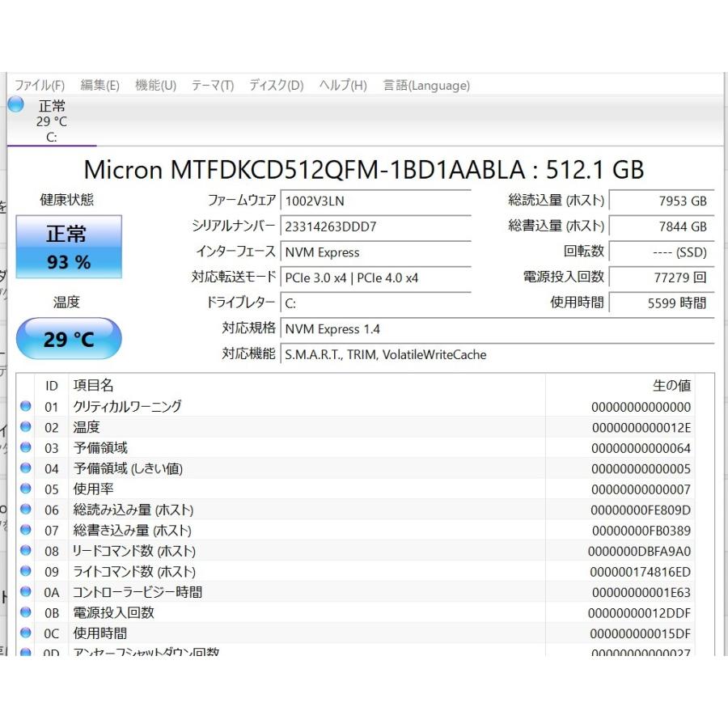
Task: Click power on count value 77279 回
Action: click(662, 277)
